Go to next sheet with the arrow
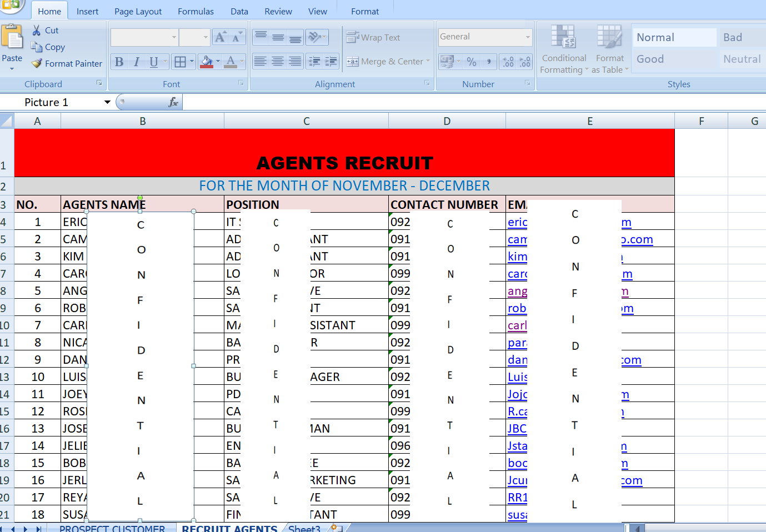The image size is (766, 532). coord(26,529)
